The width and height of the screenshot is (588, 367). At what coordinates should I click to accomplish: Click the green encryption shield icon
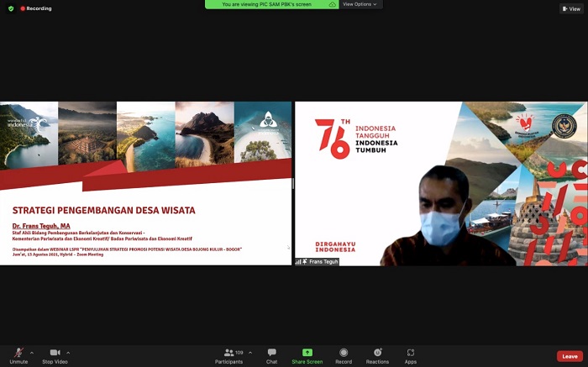coord(11,8)
